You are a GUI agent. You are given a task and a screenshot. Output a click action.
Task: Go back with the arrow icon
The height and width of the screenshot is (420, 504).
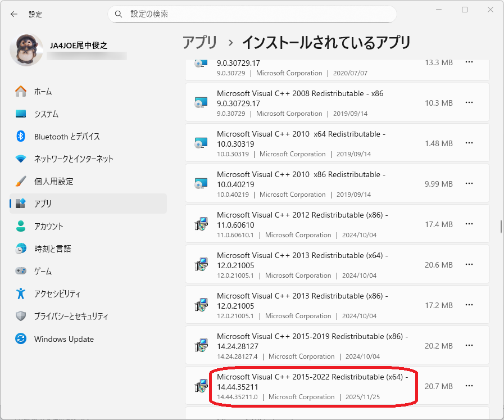pos(14,14)
